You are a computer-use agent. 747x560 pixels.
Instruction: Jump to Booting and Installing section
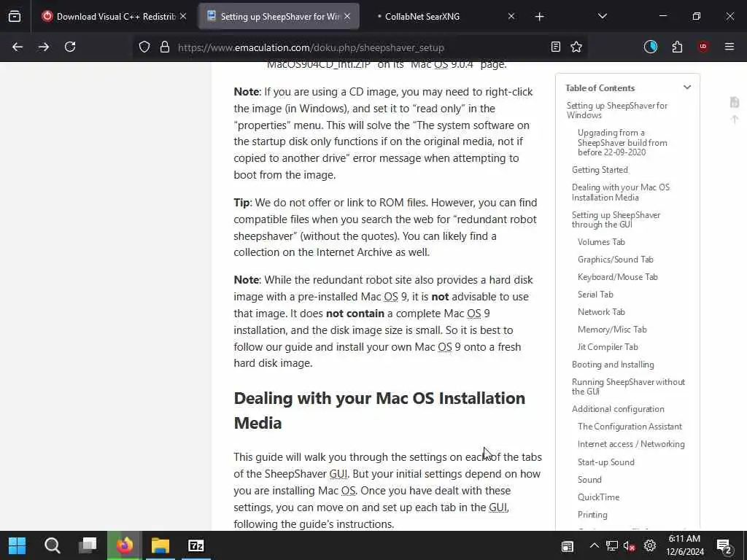point(613,365)
